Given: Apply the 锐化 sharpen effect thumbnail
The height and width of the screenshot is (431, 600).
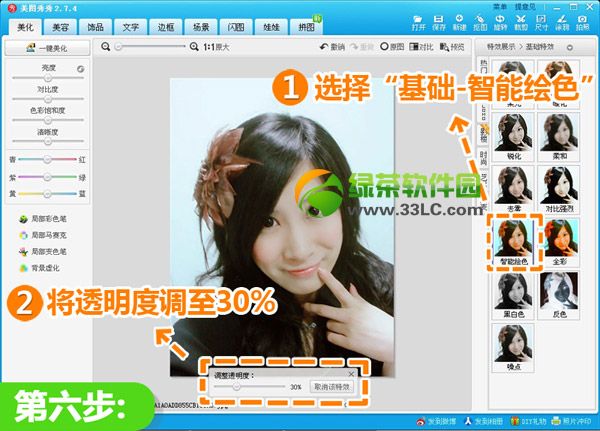Looking at the screenshot, I should point(513,136).
